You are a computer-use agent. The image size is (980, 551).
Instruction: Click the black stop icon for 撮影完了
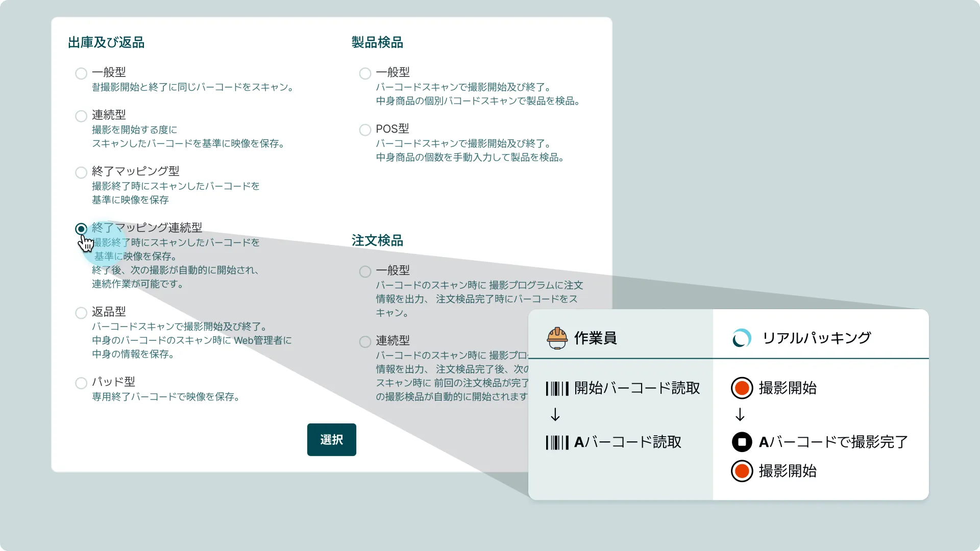[x=742, y=442]
